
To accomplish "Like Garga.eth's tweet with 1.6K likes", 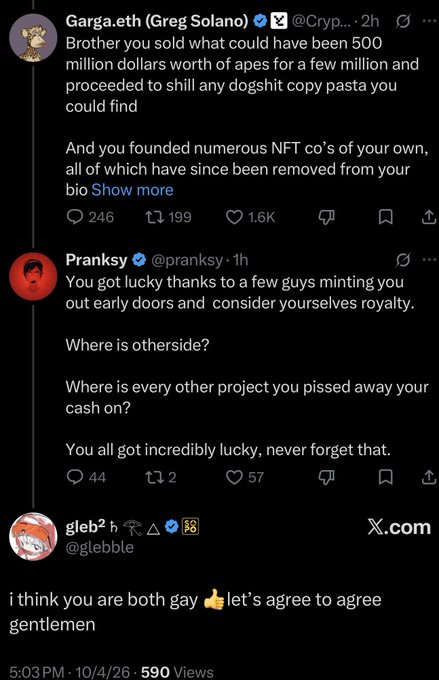I will pos(250,217).
